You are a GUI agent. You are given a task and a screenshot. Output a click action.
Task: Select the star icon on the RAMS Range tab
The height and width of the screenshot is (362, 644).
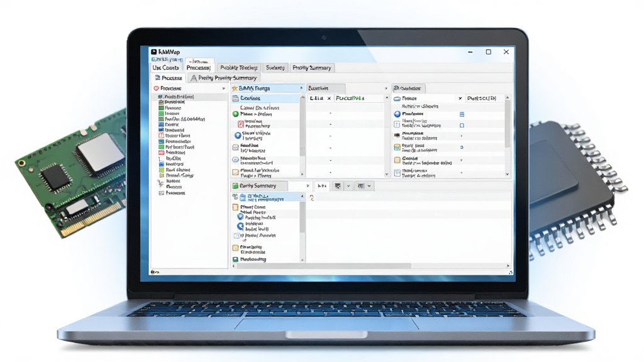pyautogui.click(x=235, y=88)
